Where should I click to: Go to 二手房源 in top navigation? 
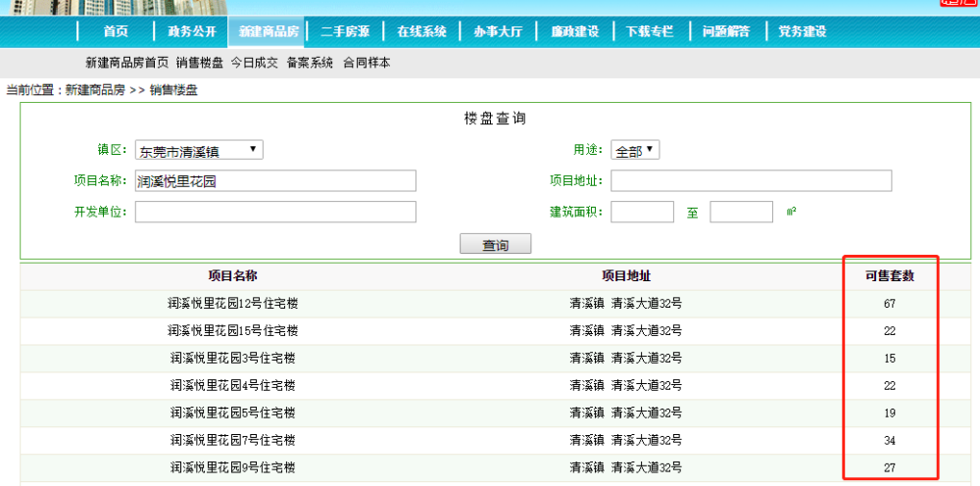pyautogui.click(x=345, y=32)
